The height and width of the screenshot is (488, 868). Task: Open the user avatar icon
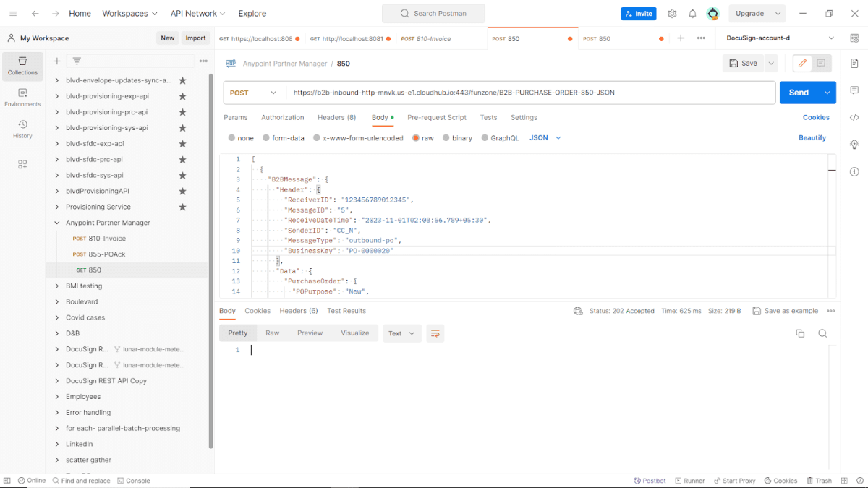[713, 13]
